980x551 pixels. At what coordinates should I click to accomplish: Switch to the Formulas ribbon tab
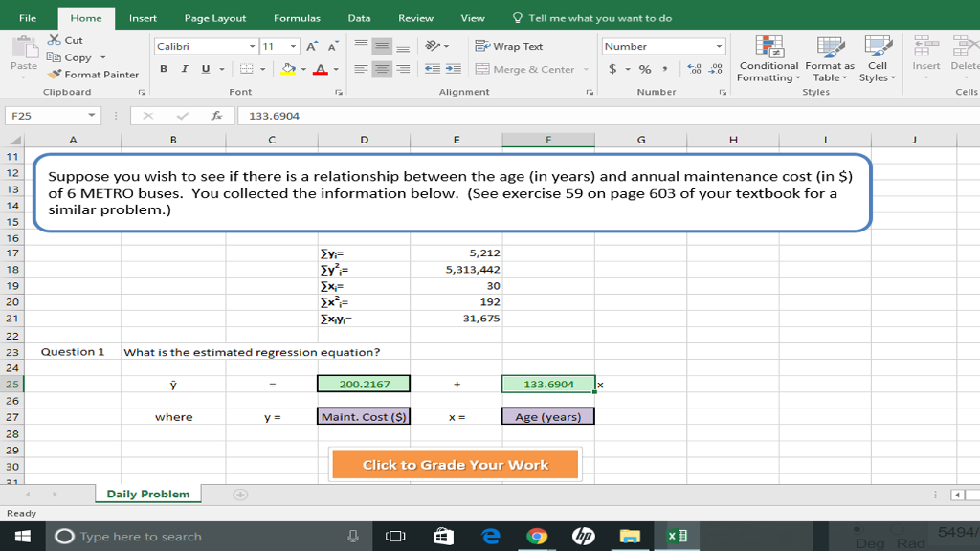[297, 18]
